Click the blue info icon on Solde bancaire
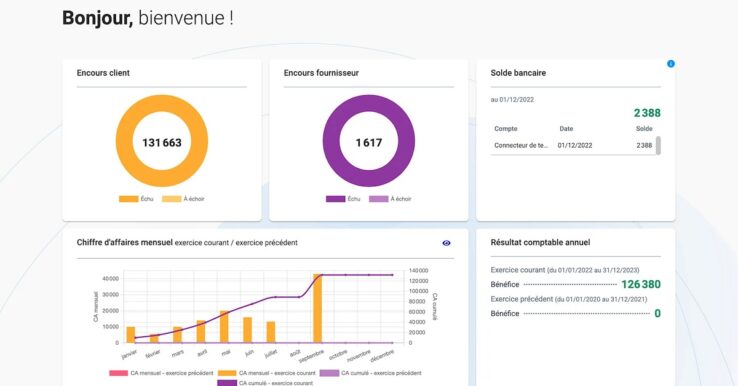Screen dimensions: 738x386 pos(671,64)
